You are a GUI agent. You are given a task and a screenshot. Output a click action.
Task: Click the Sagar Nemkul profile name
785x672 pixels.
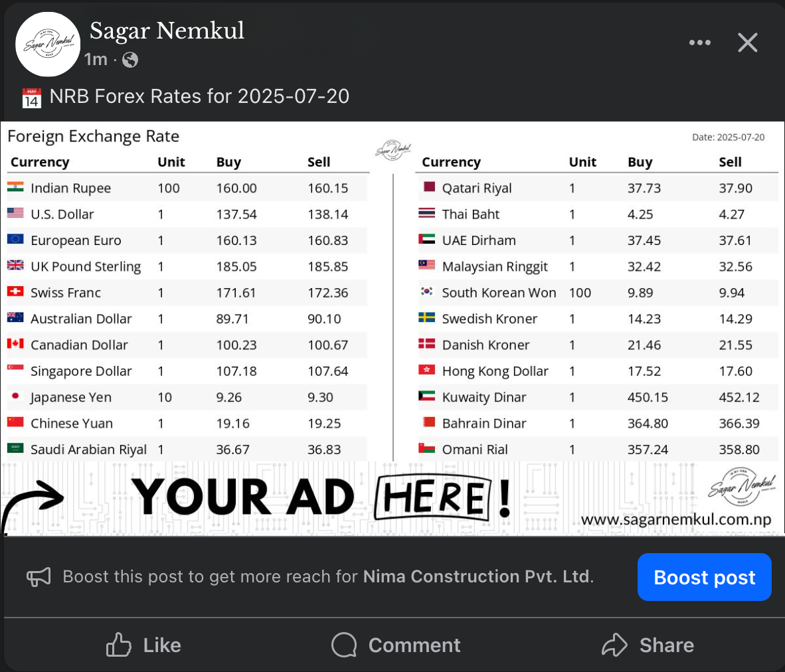[x=167, y=31]
